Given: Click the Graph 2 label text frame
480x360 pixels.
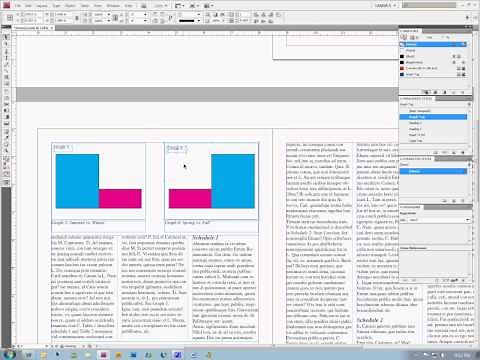Looking at the screenshot, I should coord(177,148).
